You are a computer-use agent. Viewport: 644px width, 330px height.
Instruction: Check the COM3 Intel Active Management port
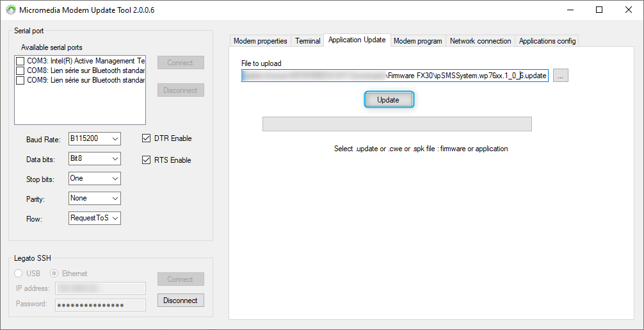pos(20,62)
